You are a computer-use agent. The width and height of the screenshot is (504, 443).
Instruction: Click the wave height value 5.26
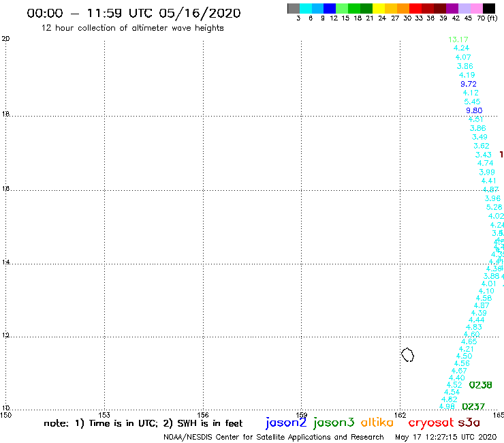[x=494, y=207]
